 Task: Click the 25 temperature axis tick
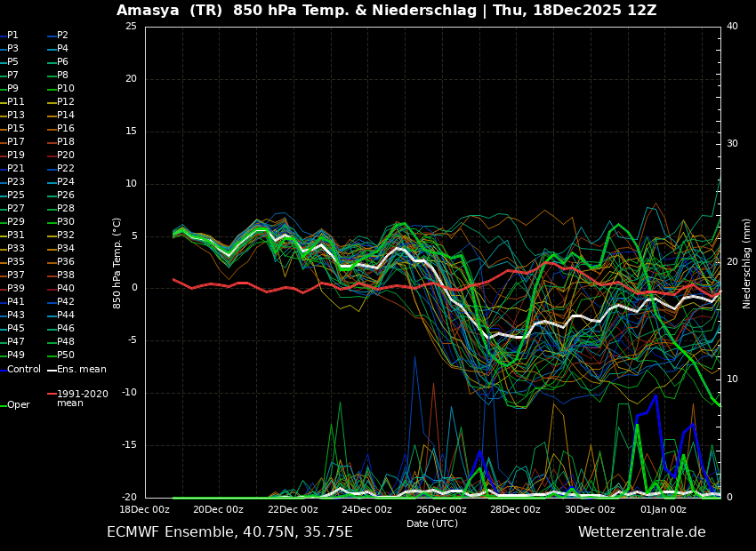[131, 27]
